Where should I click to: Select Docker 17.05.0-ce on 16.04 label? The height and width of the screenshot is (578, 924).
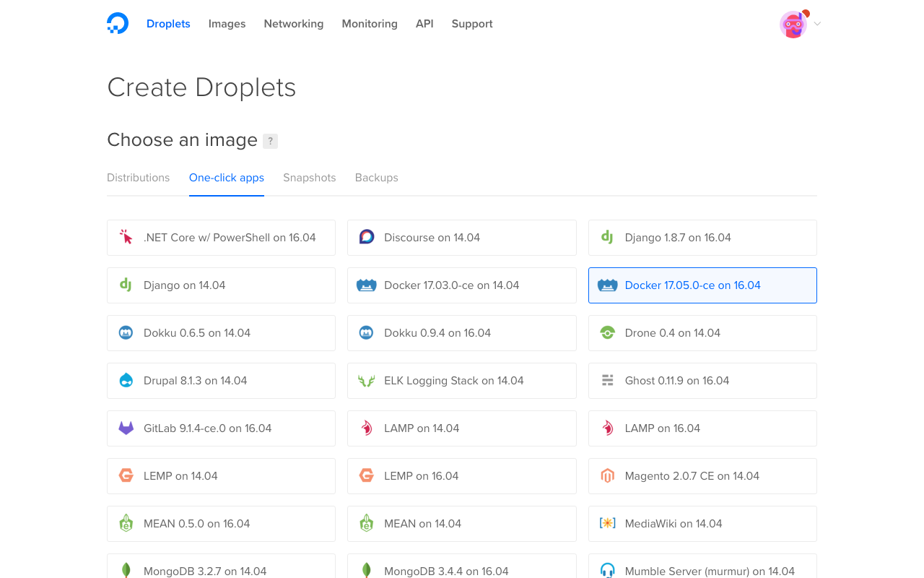[x=693, y=285]
